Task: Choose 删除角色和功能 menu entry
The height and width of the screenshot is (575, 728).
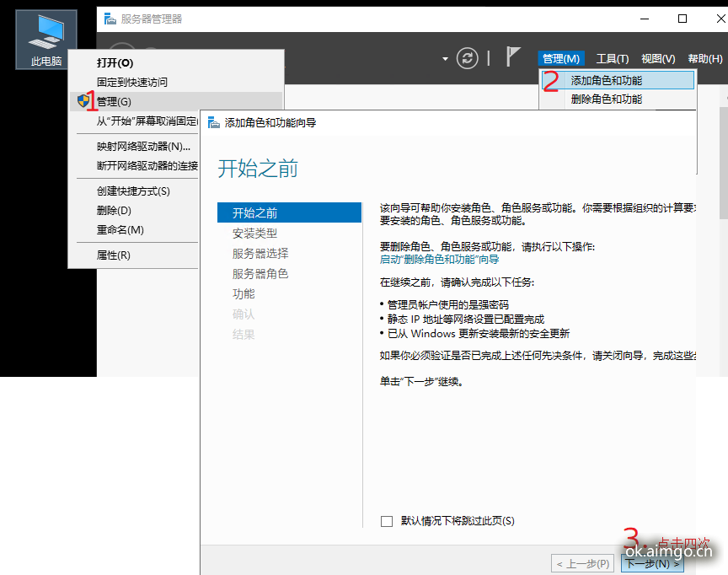Action: [x=606, y=99]
